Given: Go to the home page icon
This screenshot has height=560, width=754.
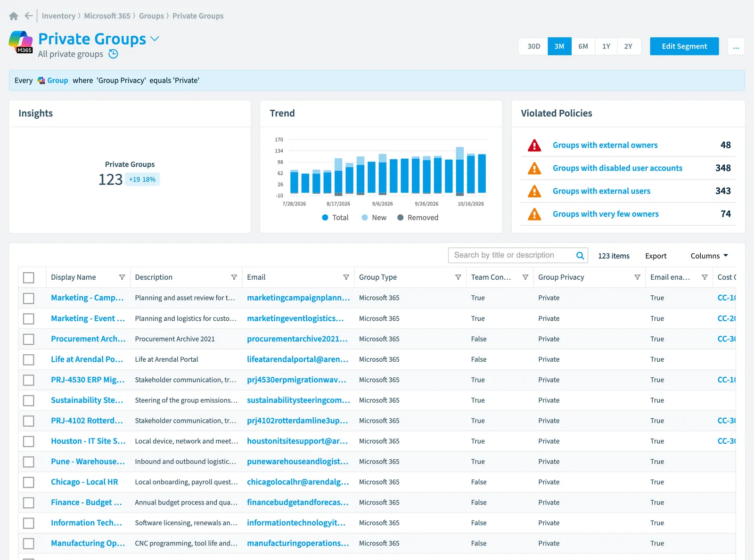Looking at the screenshot, I should click(14, 16).
